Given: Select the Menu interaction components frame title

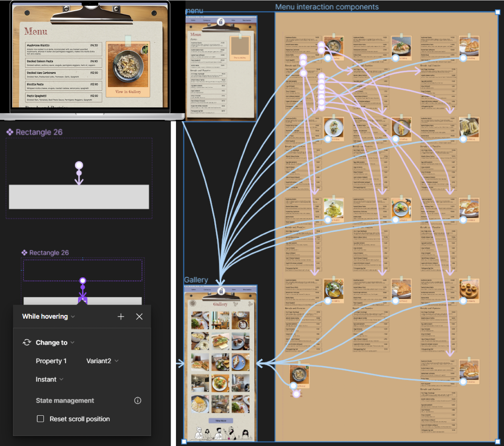Looking at the screenshot, I should [326, 7].
